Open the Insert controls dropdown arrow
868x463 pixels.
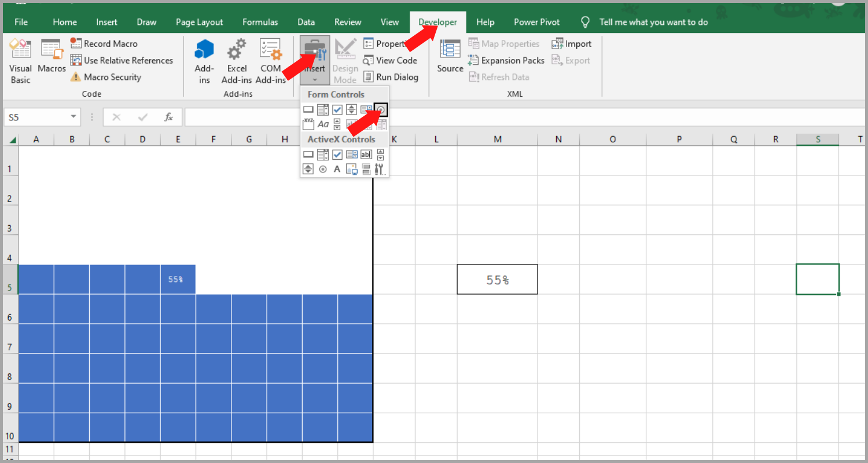314,80
